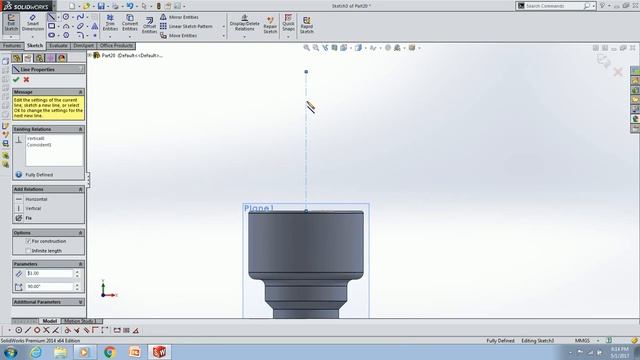Screen dimensions: 640x360
Task: Toggle For construction checkbox
Action: pos(28,241)
